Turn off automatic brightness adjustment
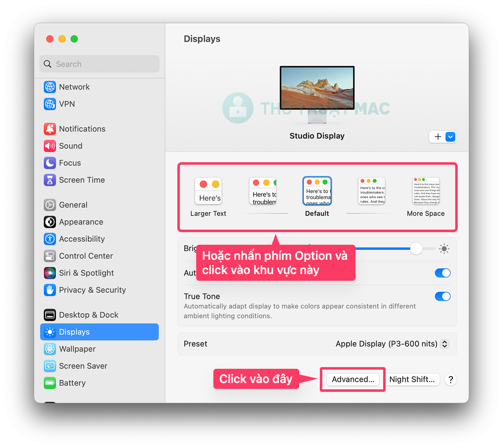Viewport: 503px width, 448px height. pyautogui.click(x=443, y=273)
